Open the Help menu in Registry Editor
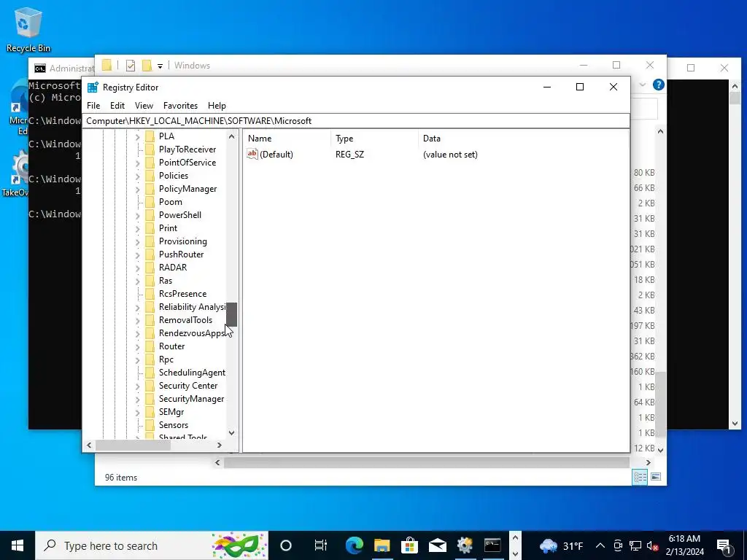Viewport: 747px width, 560px height. coord(217,106)
